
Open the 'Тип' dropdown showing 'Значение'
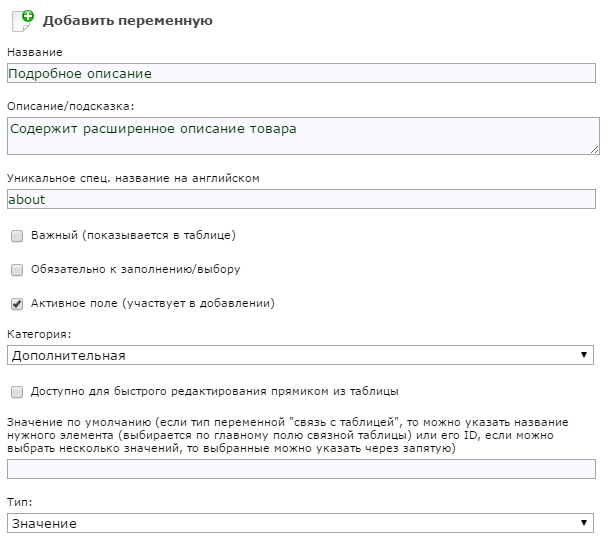(x=300, y=523)
